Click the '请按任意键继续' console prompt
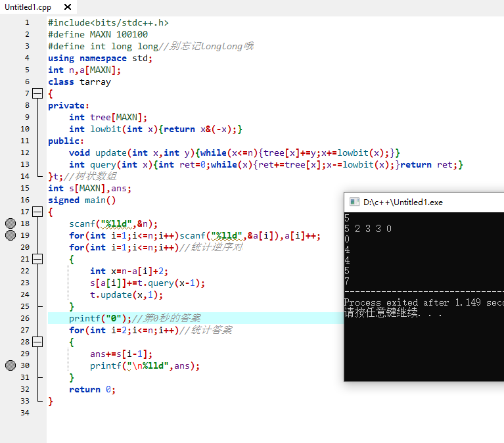The width and height of the screenshot is (504, 443). pyautogui.click(x=393, y=312)
